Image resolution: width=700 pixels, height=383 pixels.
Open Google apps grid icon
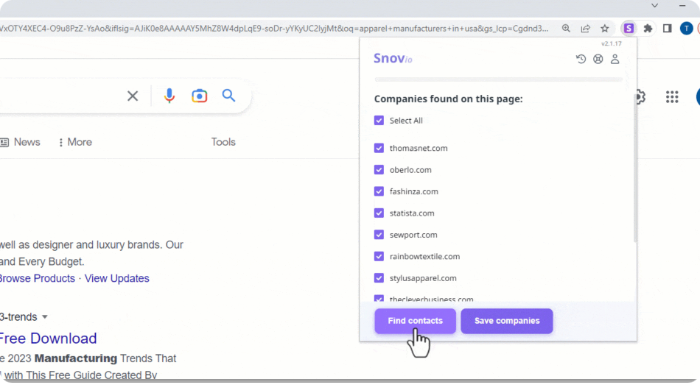pyautogui.click(x=672, y=97)
